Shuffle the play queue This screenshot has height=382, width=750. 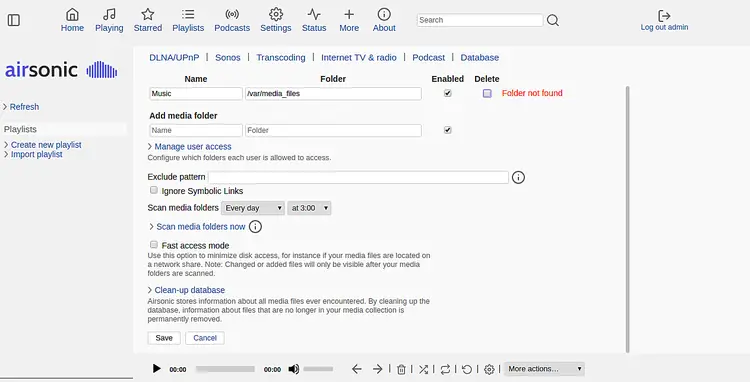(423, 369)
